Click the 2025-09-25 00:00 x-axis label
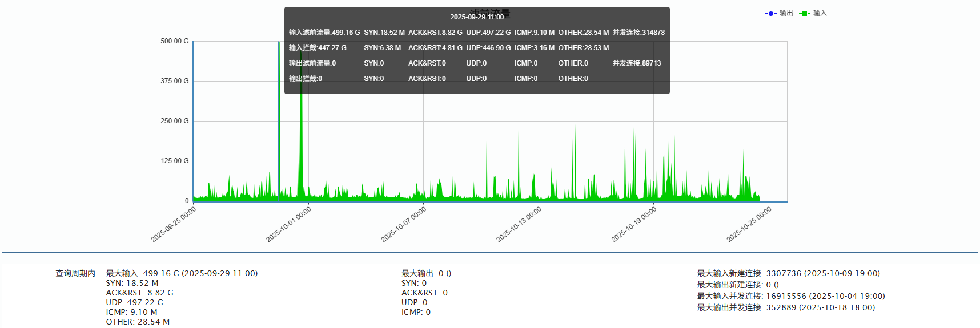 (x=174, y=224)
